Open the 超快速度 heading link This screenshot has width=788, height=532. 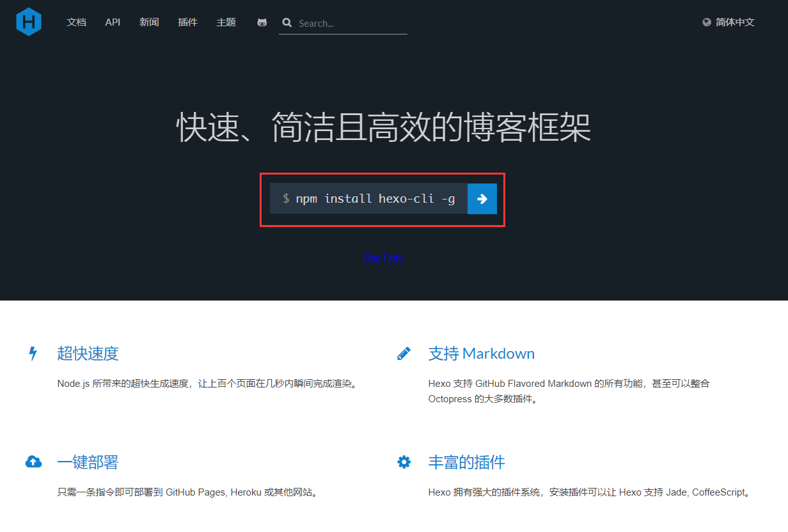pos(88,354)
